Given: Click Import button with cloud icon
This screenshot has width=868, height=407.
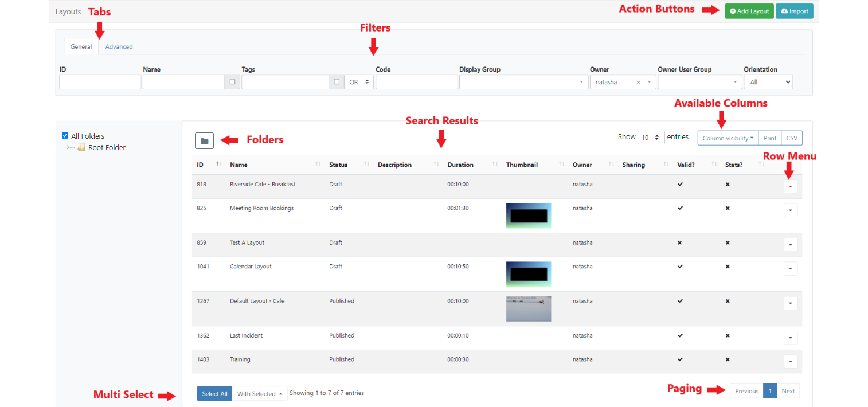Looking at the screenshot, I should click(794, 11).
